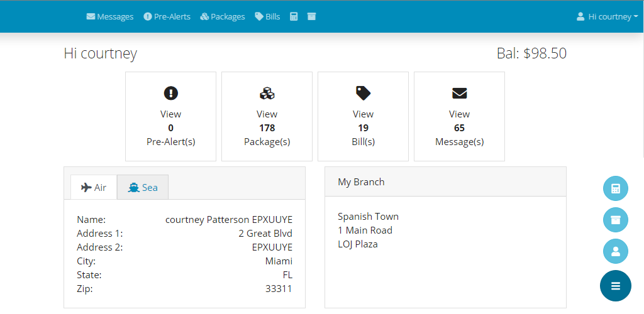Select the Air address tab
The height and width of the screenshot is (314, 644).
(x=94, y=187)
